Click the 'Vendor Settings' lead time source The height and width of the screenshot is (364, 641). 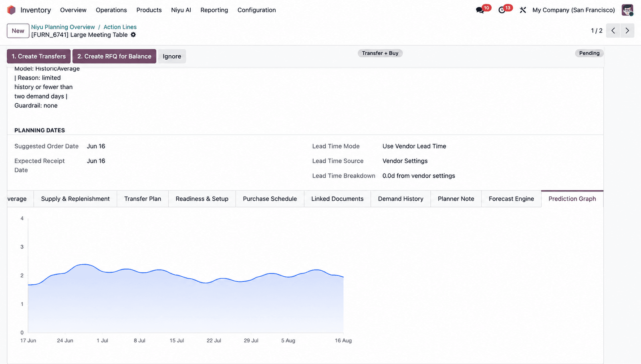click(x=405, y=161)
